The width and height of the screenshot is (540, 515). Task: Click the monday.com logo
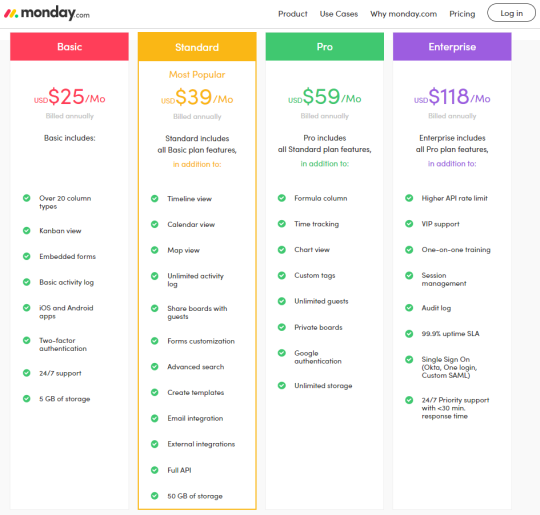47,13
